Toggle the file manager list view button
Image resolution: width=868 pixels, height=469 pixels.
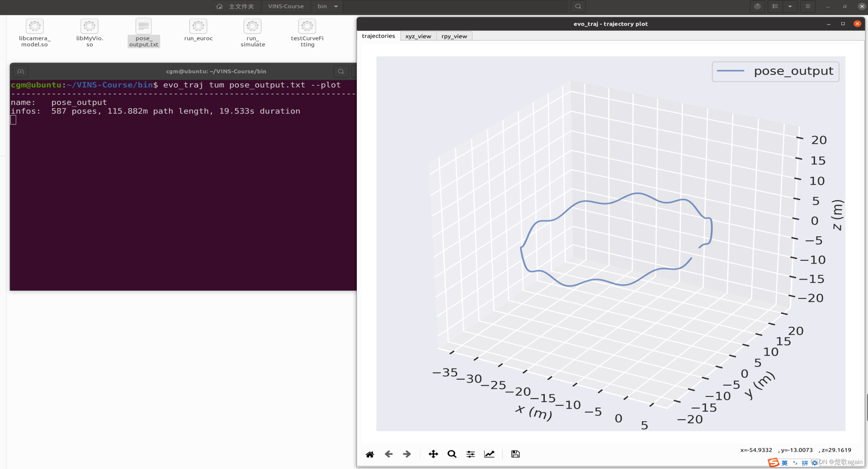point(775,6)
